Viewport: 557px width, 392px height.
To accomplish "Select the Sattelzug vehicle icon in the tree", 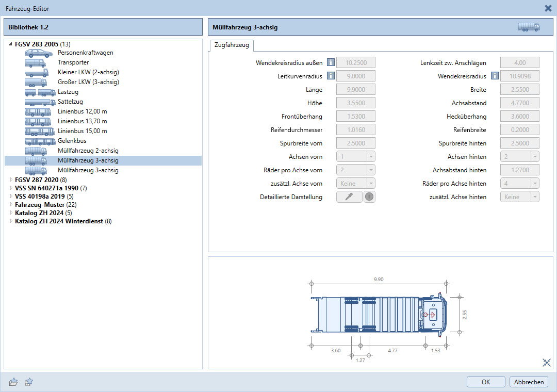I will pos(40,102).
